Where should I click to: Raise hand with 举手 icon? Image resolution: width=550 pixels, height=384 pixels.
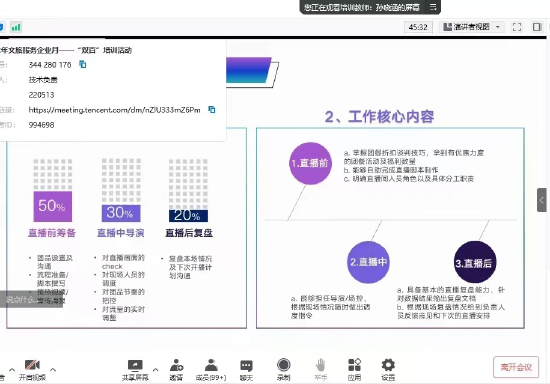coord(320,370)
